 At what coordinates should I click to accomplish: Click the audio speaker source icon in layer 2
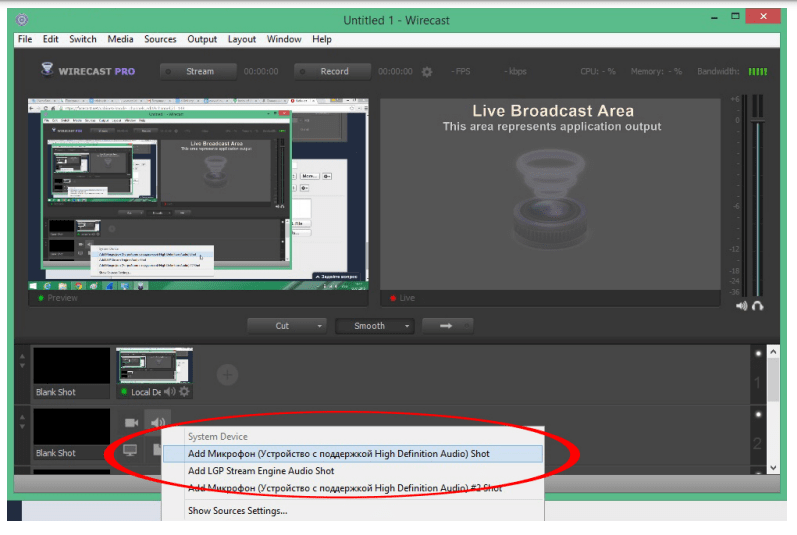tap(158, 422)
